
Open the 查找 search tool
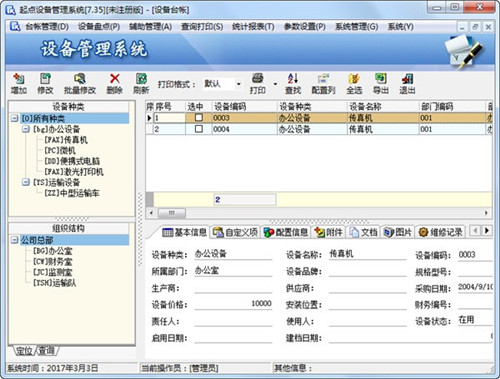[293, 84]
